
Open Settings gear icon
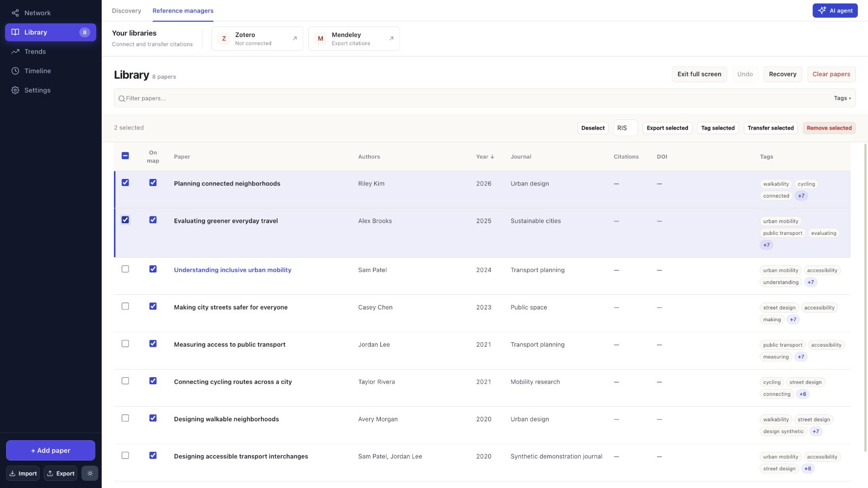coord(15,90)
